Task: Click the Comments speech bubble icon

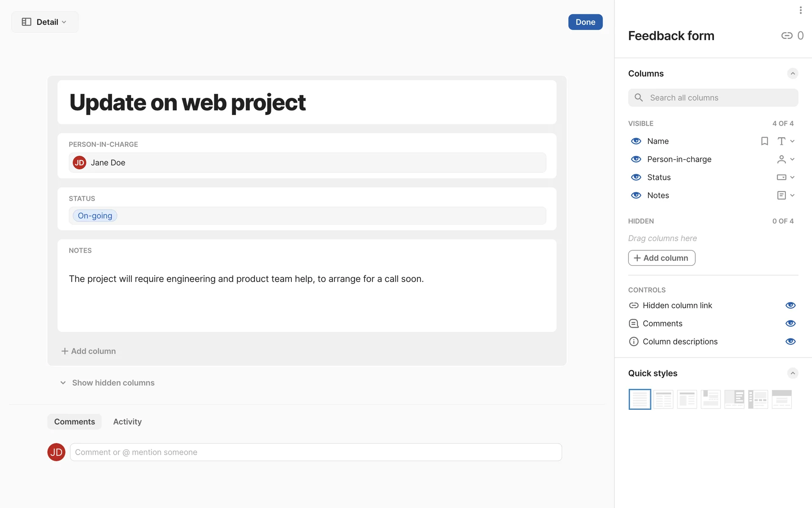Action: click(634, 323)
